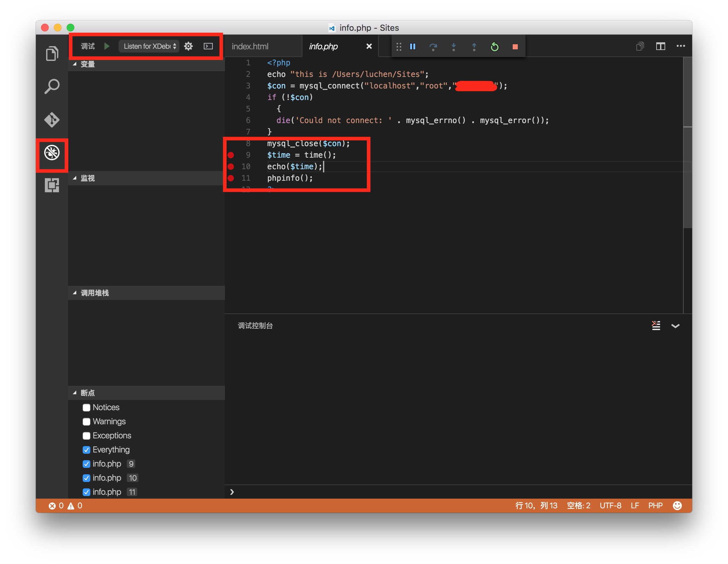Open the Search view in activity bar
The height and width of the screenshot is (564, 728).
pos(52,87)
